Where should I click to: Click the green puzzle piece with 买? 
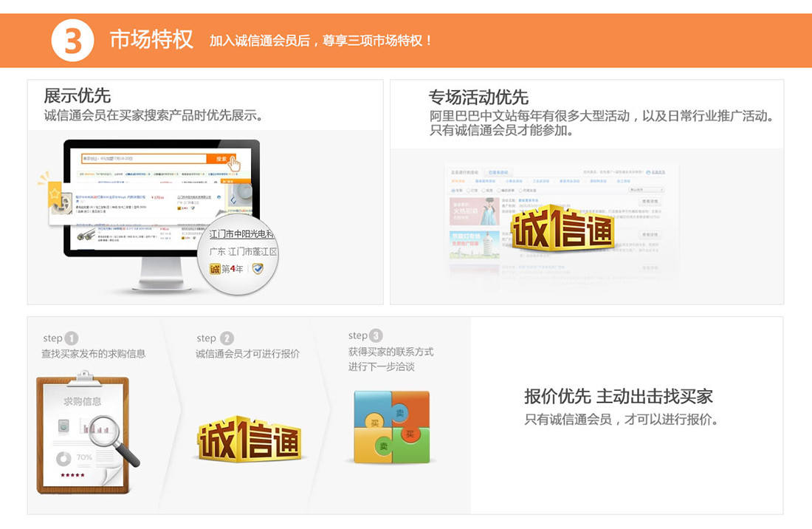click(x=411, y=445)
